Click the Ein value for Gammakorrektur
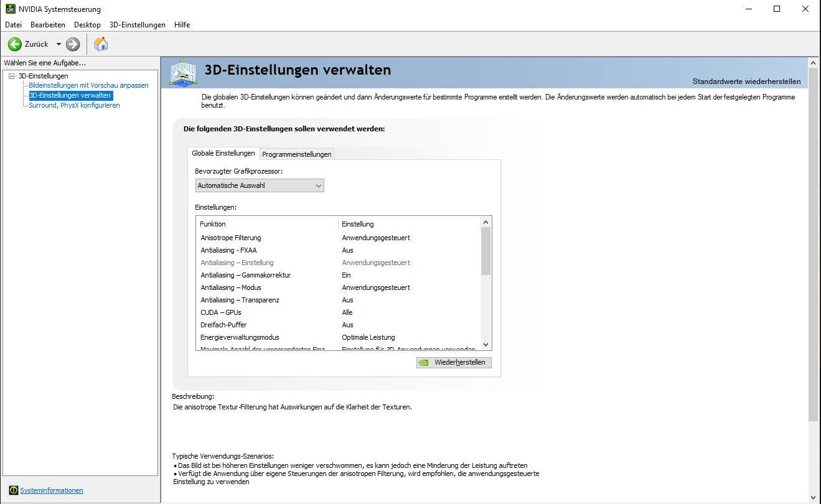This screenshot has height=504, width=821. click(346, 275)
